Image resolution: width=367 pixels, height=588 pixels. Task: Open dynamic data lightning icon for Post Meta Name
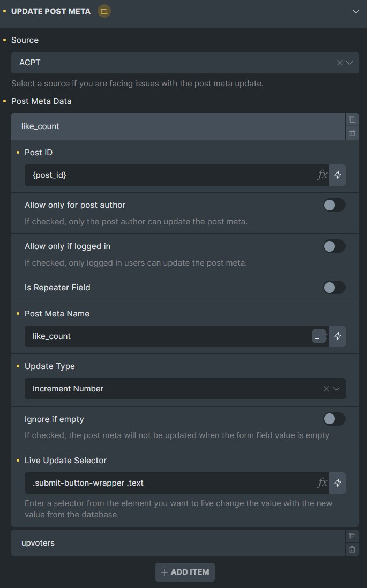point(338,336)
